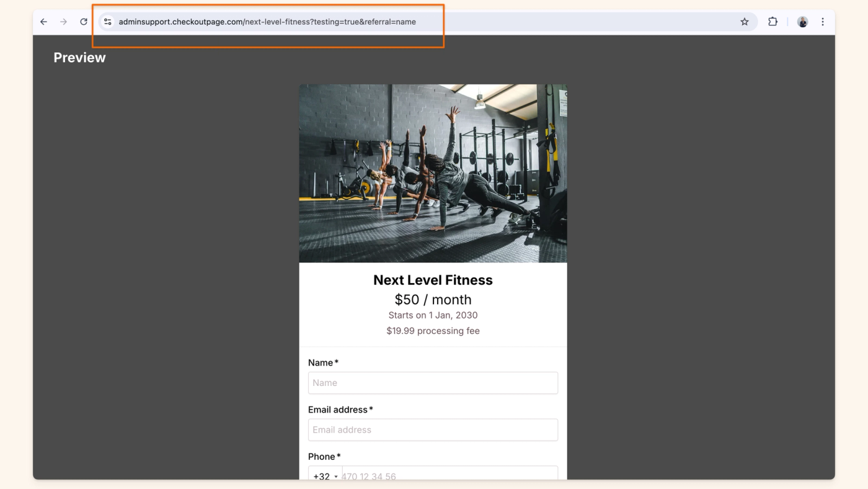This screenshot has height=489, width=868.
Task: Click the Phone field label
Action: (x=324, y=457)
